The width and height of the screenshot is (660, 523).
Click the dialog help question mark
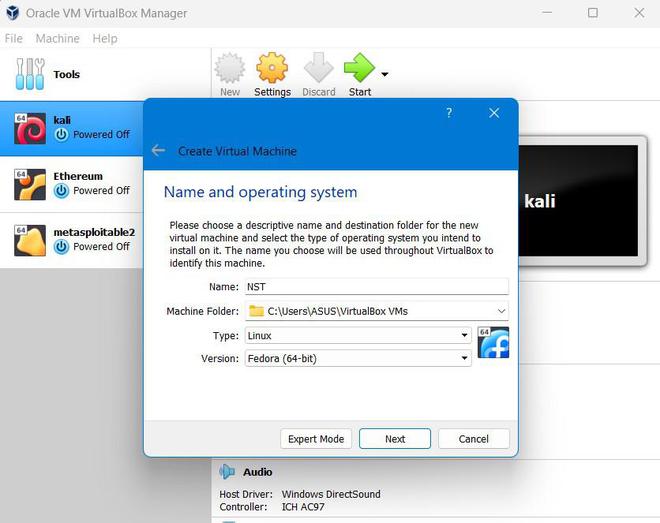coord(449,113)
